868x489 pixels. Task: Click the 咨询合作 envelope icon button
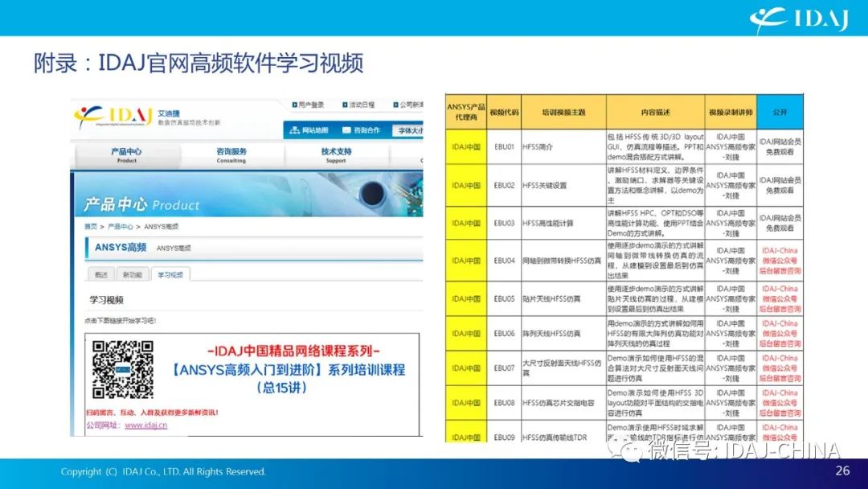361,131
